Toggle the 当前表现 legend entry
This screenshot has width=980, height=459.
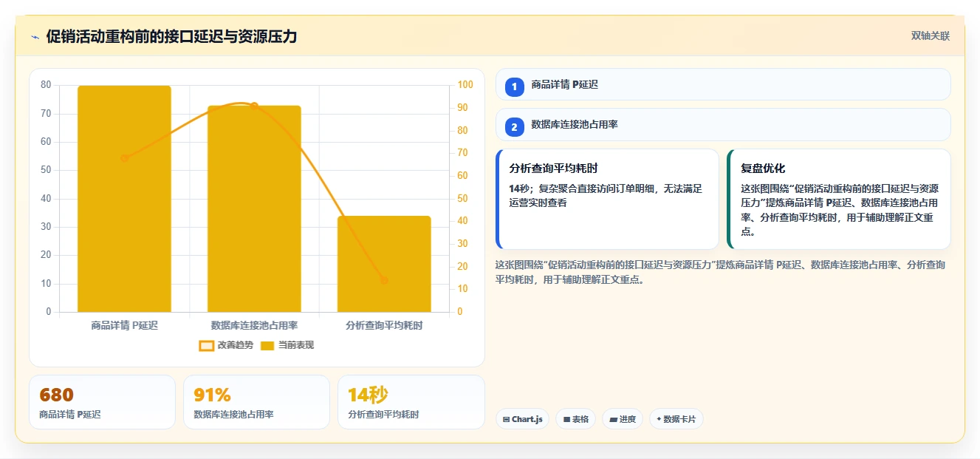coord(287,345)
